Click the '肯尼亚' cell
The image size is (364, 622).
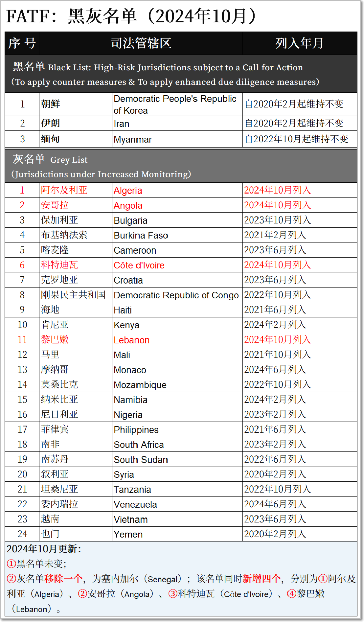75,325
